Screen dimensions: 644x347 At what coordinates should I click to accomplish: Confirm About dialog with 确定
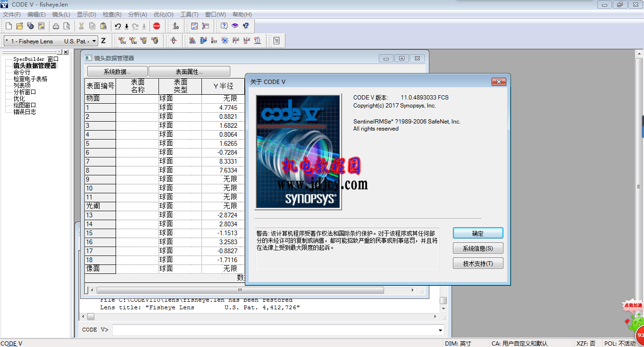tap(478, 233)
